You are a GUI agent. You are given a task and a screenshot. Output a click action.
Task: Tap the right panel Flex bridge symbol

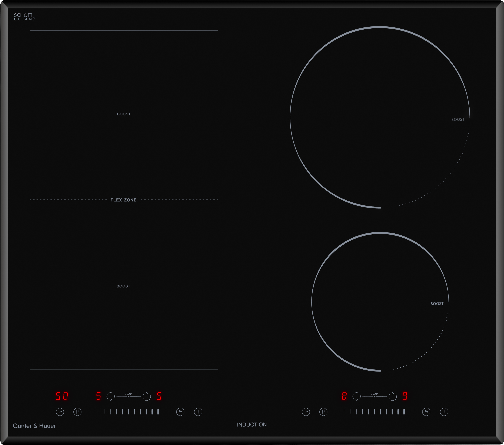coord(374,396)
